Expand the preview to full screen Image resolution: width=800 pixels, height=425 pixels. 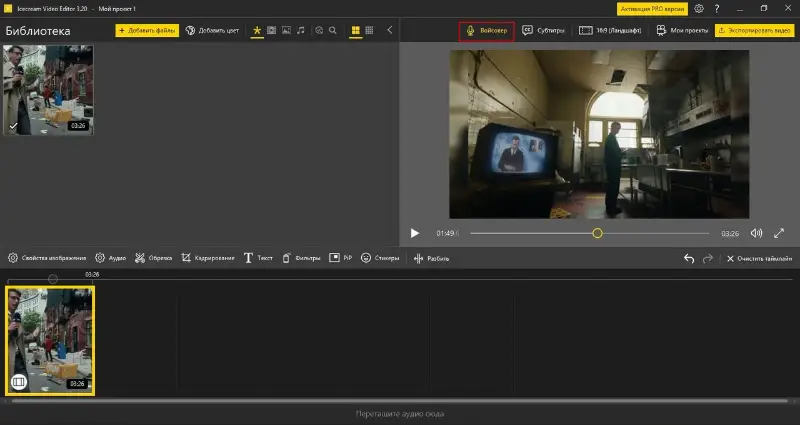[x=779, y=233]
